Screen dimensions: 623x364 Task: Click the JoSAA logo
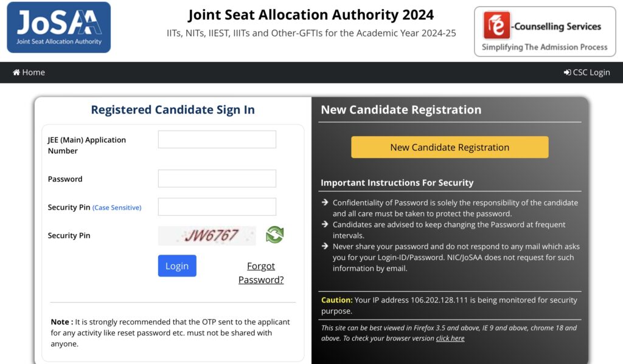coord(59,27)
